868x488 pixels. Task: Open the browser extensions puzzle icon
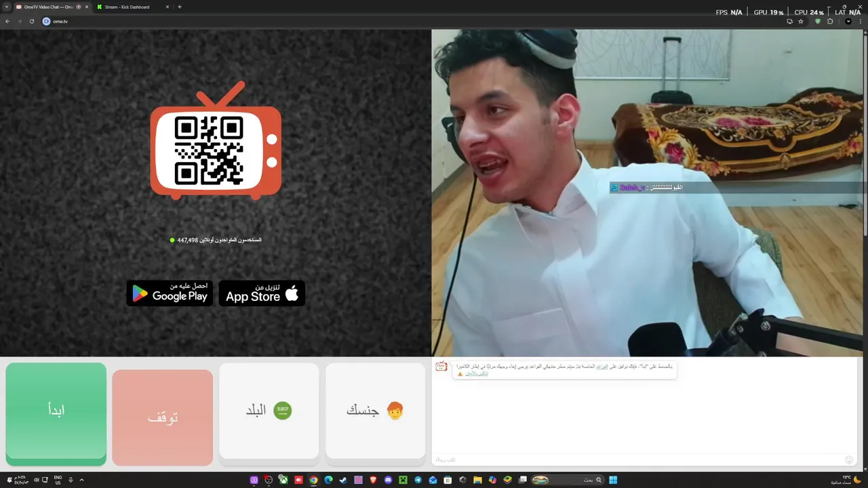click(830, 21)
